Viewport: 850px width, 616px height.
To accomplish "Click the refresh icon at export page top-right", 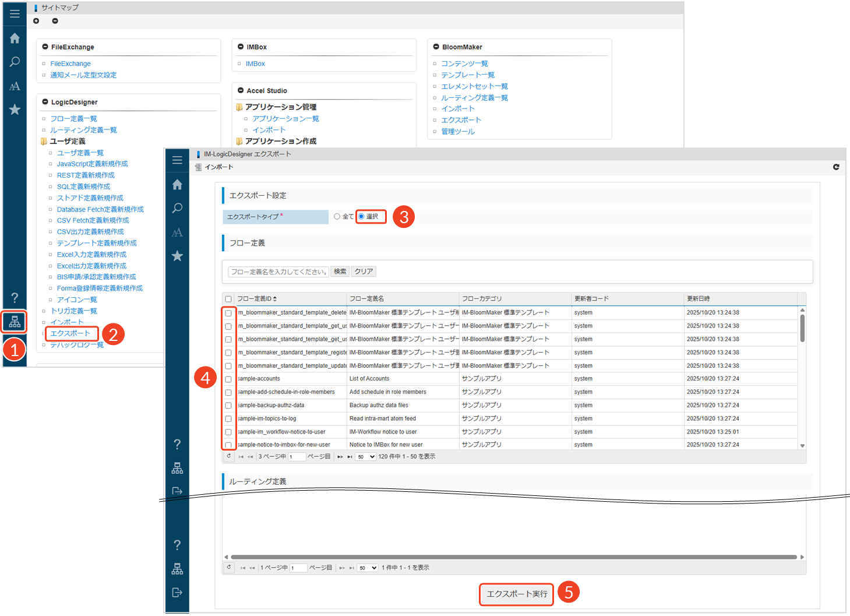I will (836, 167).
